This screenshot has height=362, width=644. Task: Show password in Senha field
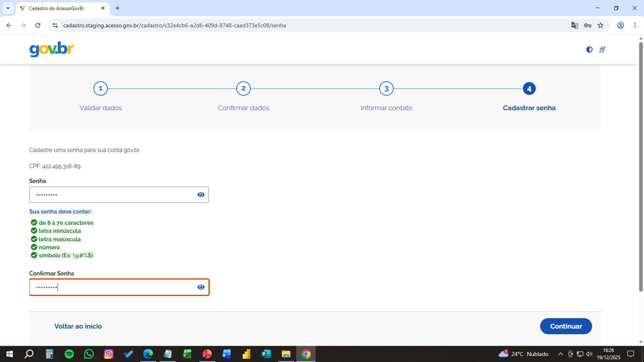(201, 195)
